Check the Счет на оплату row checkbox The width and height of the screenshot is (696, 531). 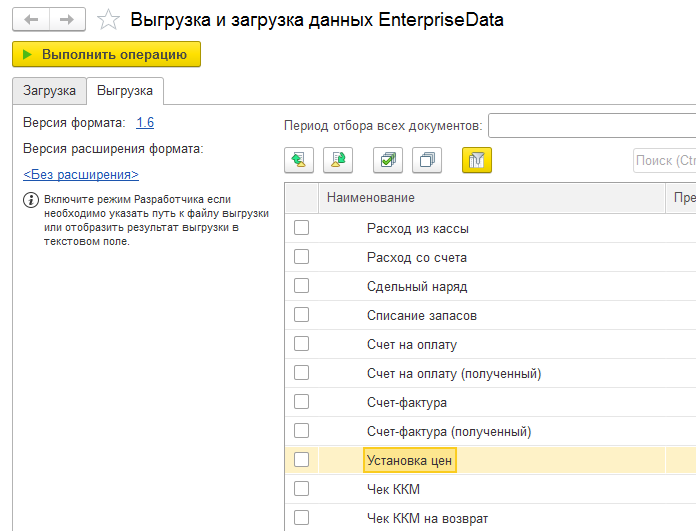(301, 344)
